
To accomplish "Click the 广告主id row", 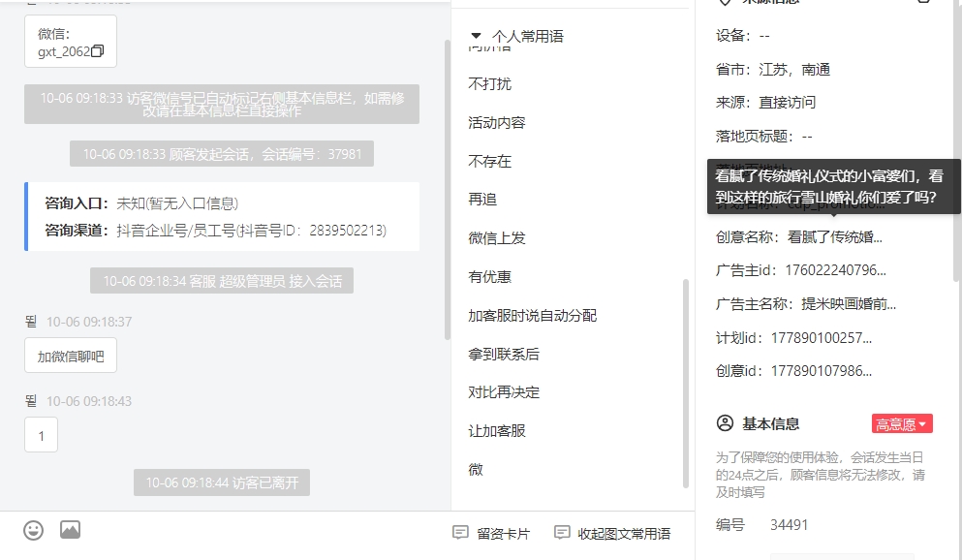I will pyautogui.click(x=800, y=270).
